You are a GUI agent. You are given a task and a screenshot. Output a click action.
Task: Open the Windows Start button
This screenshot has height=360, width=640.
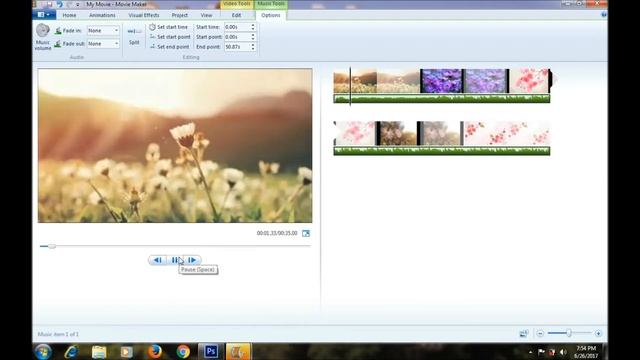coord(43,351)
